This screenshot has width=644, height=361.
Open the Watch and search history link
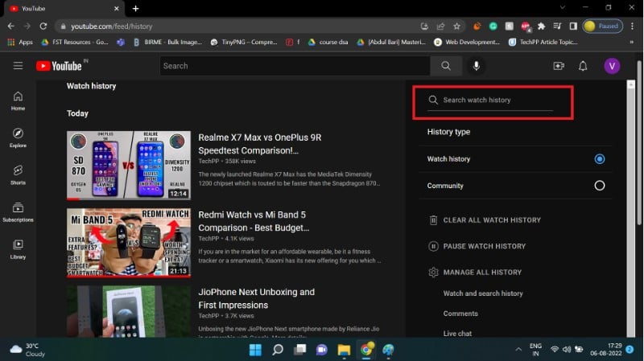pos(483,293)
